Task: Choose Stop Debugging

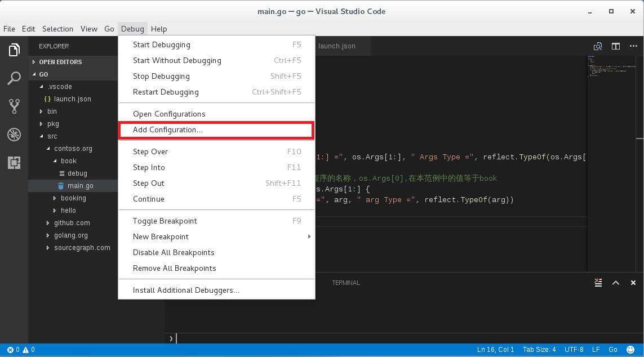Action: pyautogui.click(x=216, y=77)
